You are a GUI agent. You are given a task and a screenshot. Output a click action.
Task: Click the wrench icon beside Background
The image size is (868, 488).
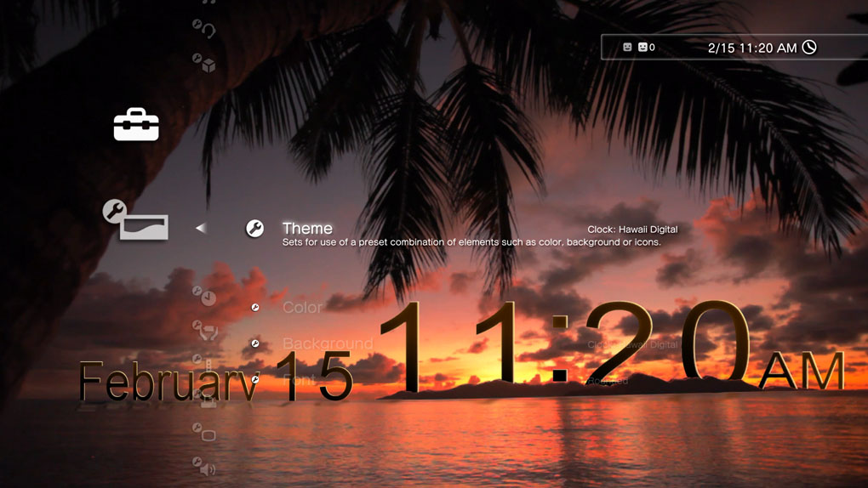pos(255,343)
